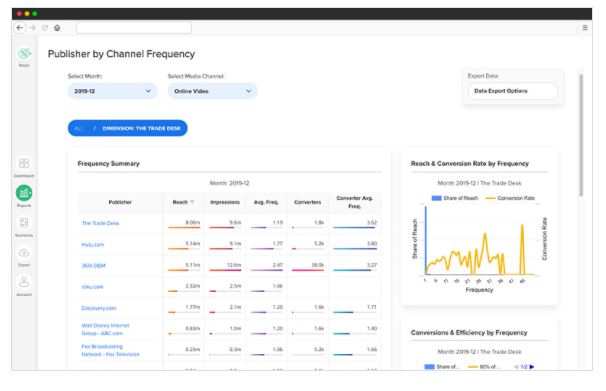Image resolution: width=606 pixels, height=391 pixels.
Task: Open Fox Broadcasting Network publisher link
Action: [111, 350]
